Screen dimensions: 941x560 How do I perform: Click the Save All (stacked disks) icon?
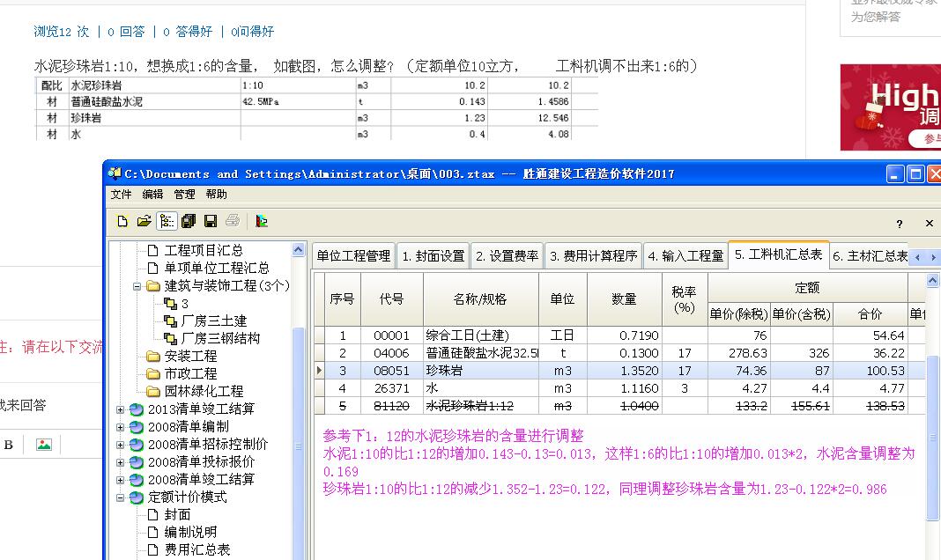coord(189,221)
